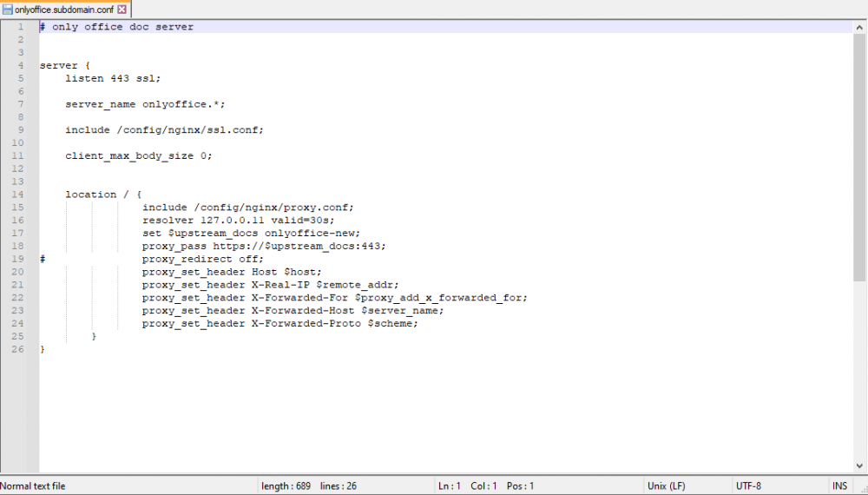Click 'proxy_set_header X-Real-IP $remote_addr;' line
Image resolution: width=868 pixels, height=495 pixels.
[271, 285]
